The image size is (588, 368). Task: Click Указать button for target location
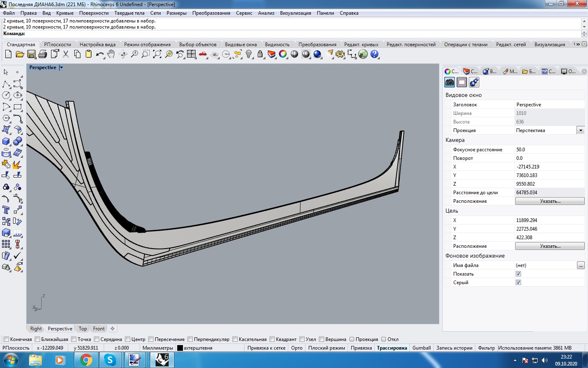[x=550, y=246]
